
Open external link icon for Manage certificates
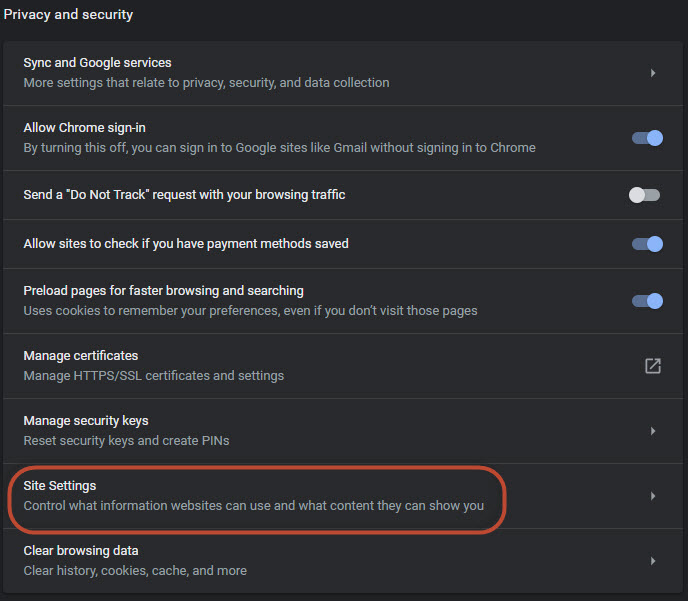point(652,366)
